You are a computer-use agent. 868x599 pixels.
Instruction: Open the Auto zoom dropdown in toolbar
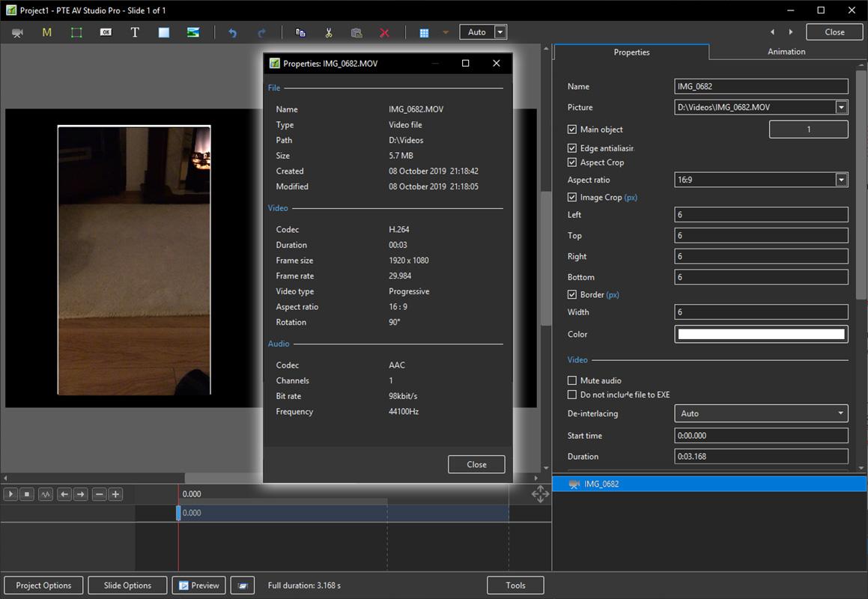[x=500, y=32]
